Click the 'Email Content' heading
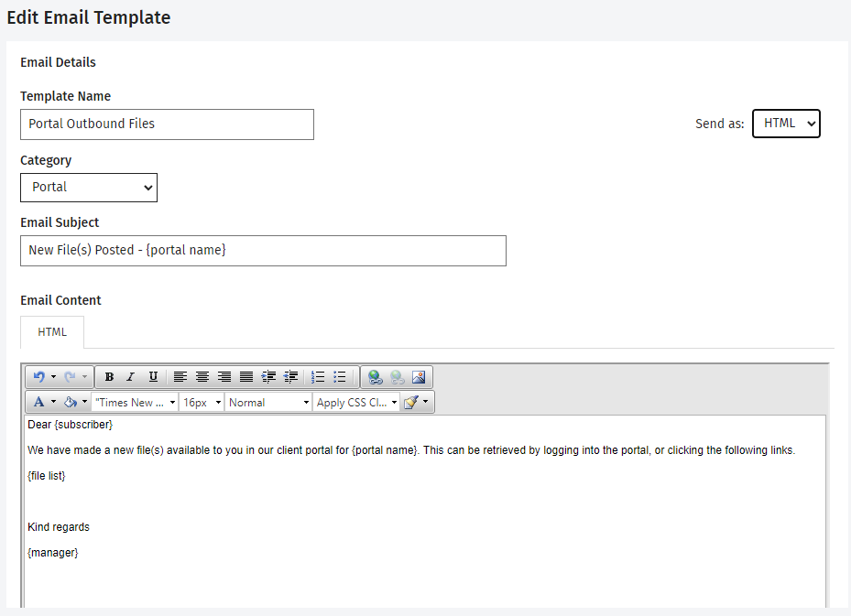The height and width of the screenshot is (616, 851). [60, 300]
